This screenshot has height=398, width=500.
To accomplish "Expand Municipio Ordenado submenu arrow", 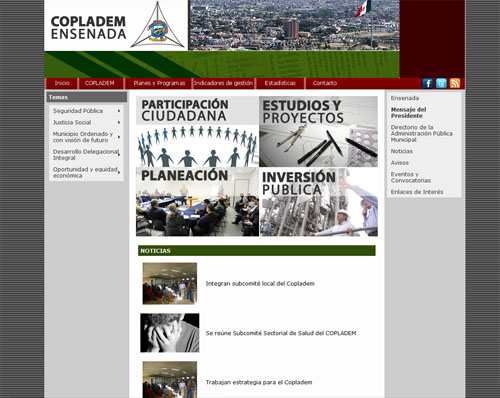I will click(119, 137).
